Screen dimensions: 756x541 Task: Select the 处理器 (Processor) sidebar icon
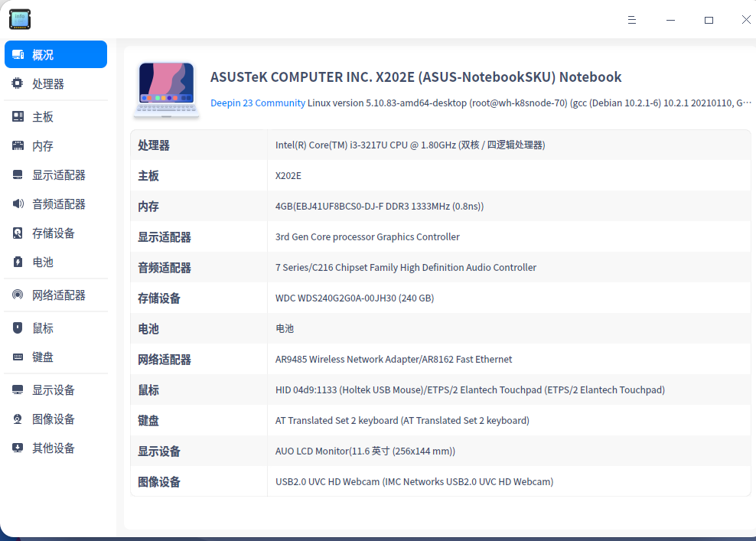pos(17,83)
